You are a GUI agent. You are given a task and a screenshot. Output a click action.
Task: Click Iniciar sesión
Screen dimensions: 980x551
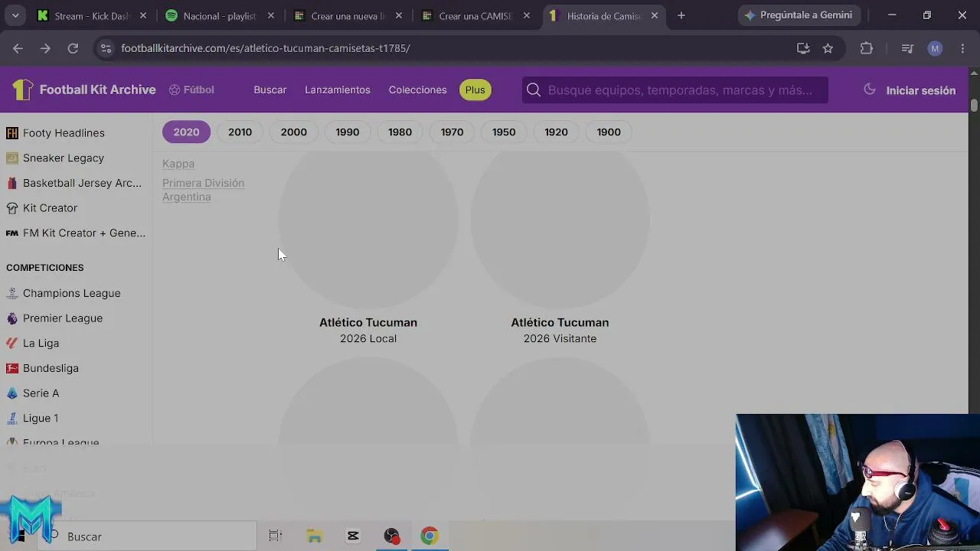tap(921, 90)
